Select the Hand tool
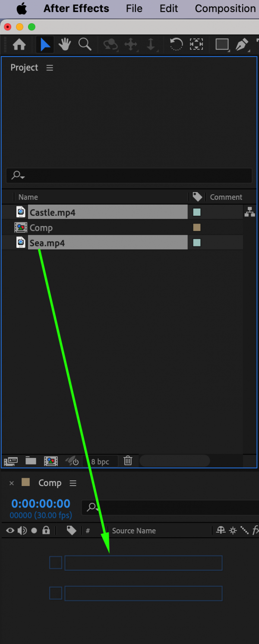 pyautogui.click(x=65, y=44)
